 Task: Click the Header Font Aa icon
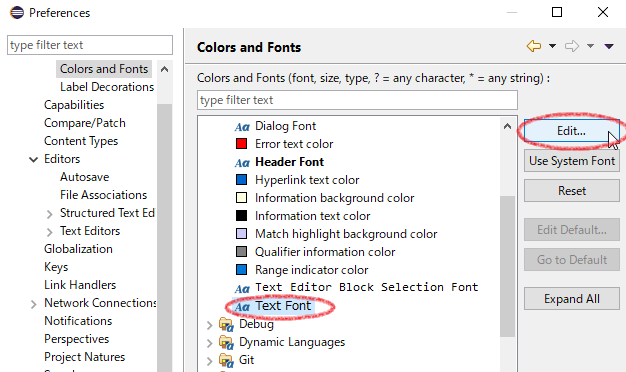coord(242,162)
